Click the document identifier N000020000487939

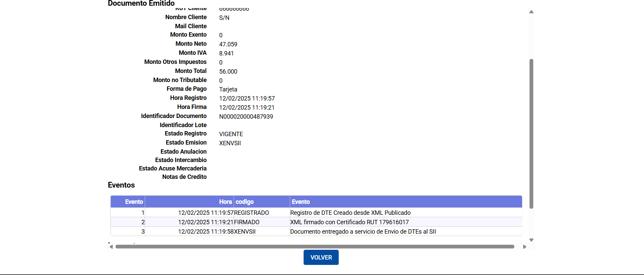tap(246, 117)
